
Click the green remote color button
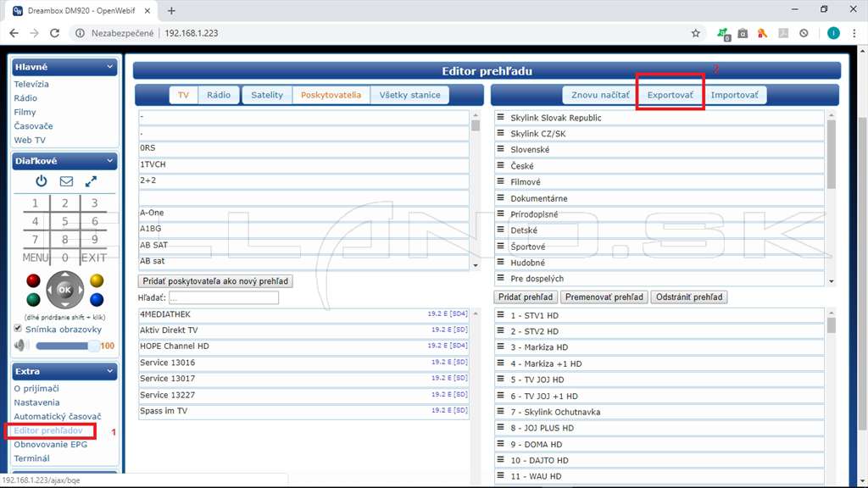33,299
